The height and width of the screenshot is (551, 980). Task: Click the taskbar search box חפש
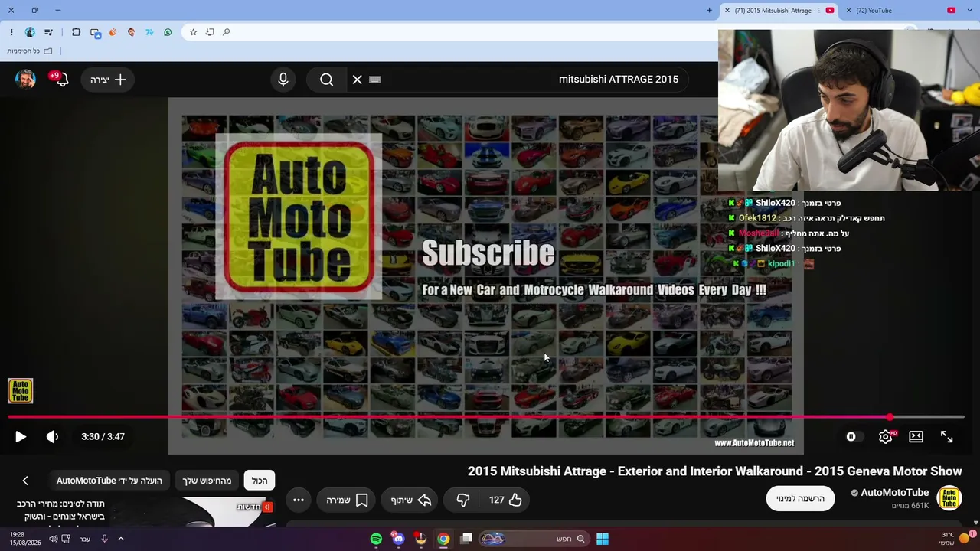[534, 539]
